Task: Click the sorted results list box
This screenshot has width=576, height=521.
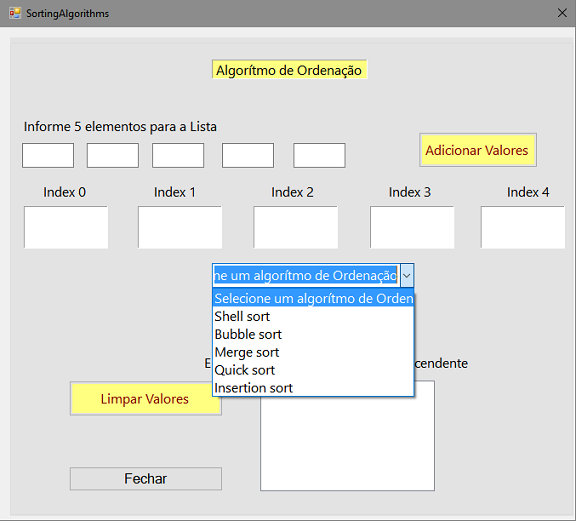Action: [x=348, y=436]
